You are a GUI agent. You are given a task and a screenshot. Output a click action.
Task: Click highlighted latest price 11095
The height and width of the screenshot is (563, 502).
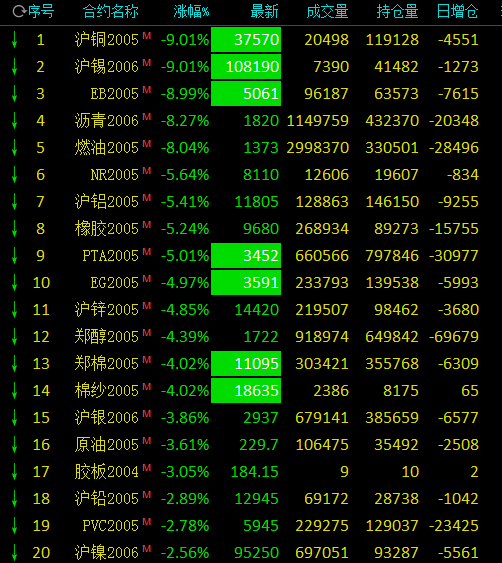coord(246,364)
